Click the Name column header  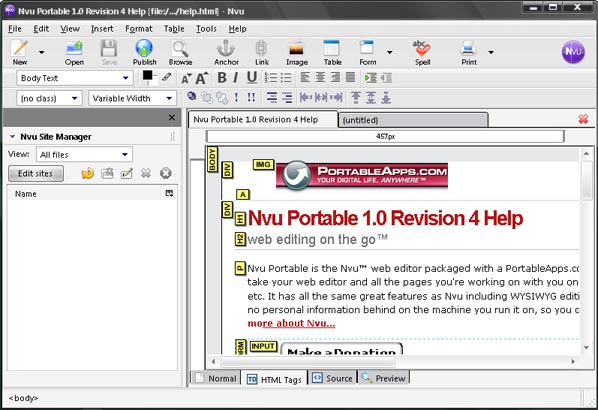[85, 194]
